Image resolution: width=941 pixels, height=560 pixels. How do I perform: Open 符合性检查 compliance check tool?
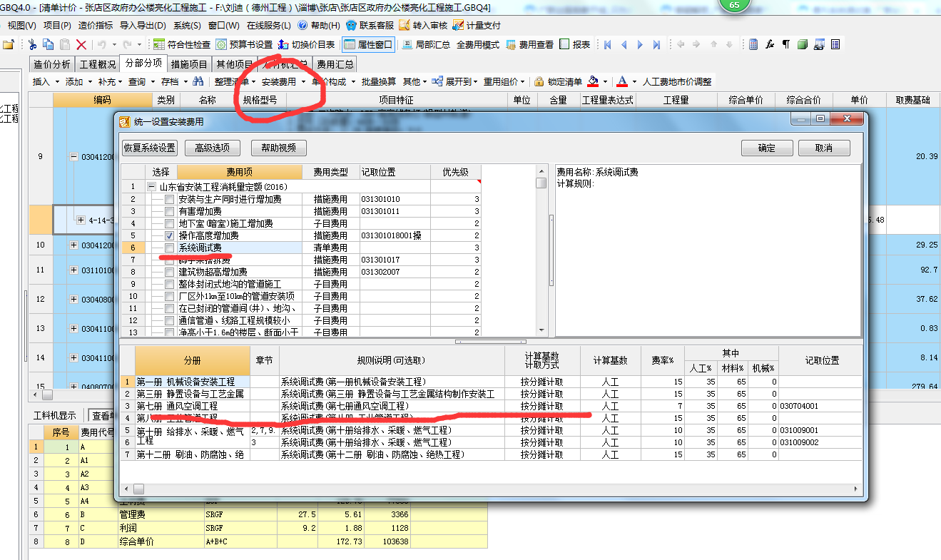point(182,44)
